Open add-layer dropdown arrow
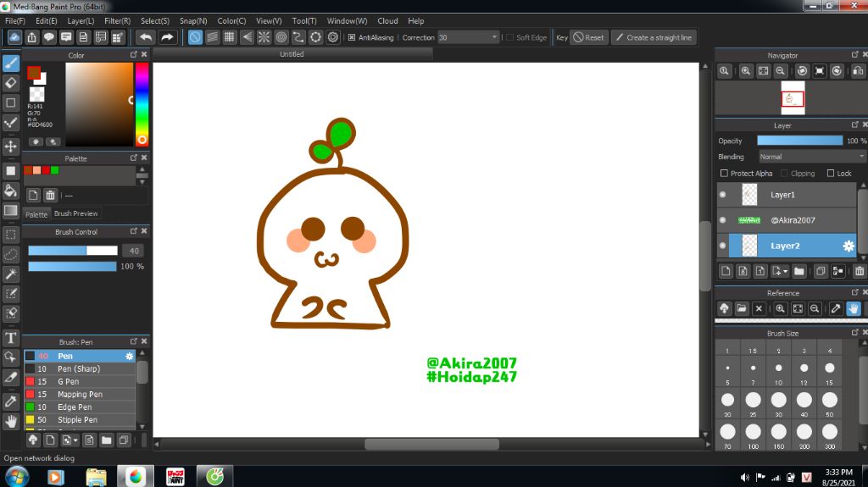Viewport: 868px width, 487px height. [785, 272]
